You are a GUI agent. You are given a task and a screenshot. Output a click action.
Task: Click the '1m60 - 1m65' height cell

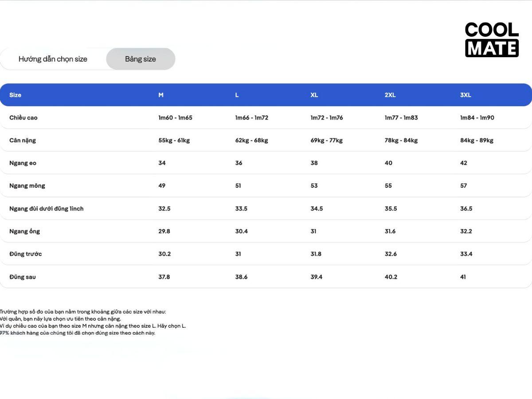[x=176, y=117]
